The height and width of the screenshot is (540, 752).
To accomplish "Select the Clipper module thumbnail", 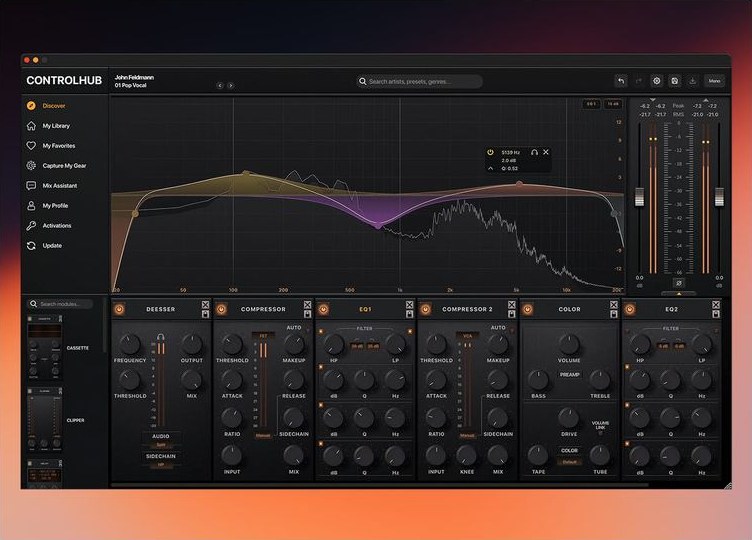I will 44,420.
